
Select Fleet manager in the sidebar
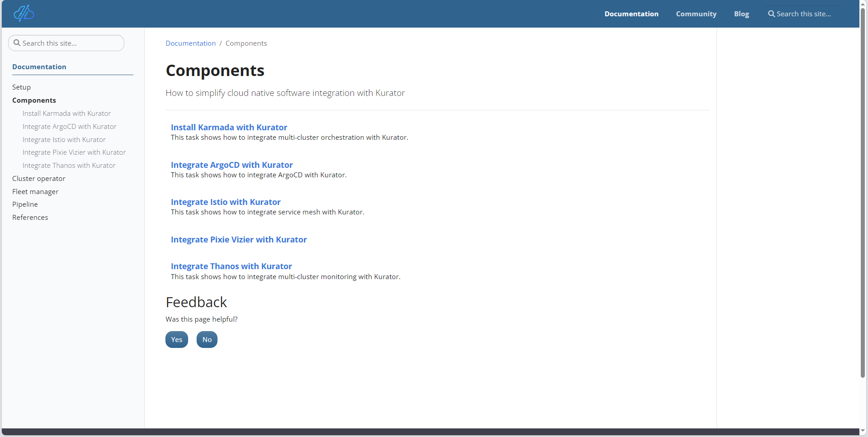(35, 192)
